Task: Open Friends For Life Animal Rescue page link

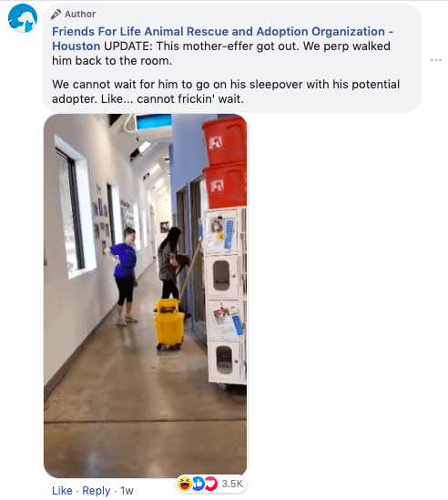Action: (222, 38)
